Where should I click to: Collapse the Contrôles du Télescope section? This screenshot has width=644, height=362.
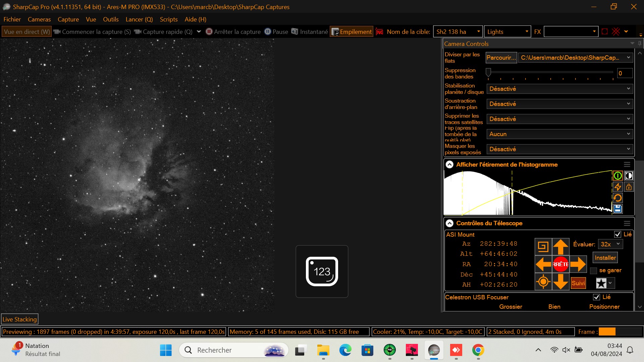pos(449,223)
